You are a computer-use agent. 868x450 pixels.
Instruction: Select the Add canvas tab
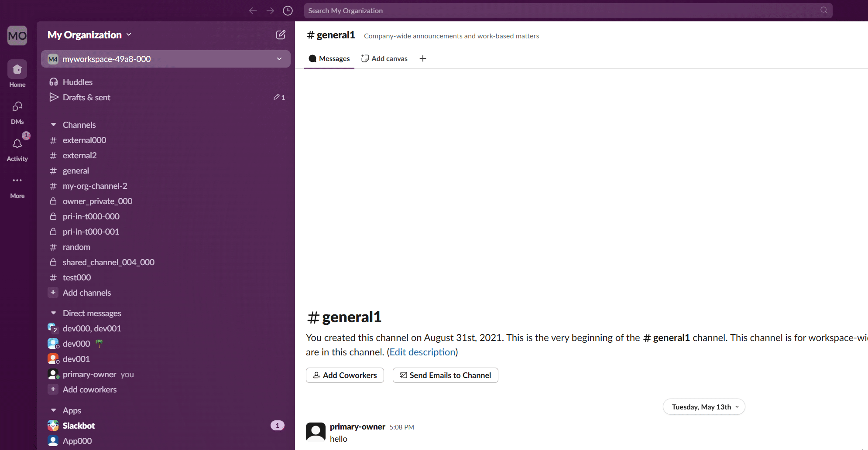384,58
